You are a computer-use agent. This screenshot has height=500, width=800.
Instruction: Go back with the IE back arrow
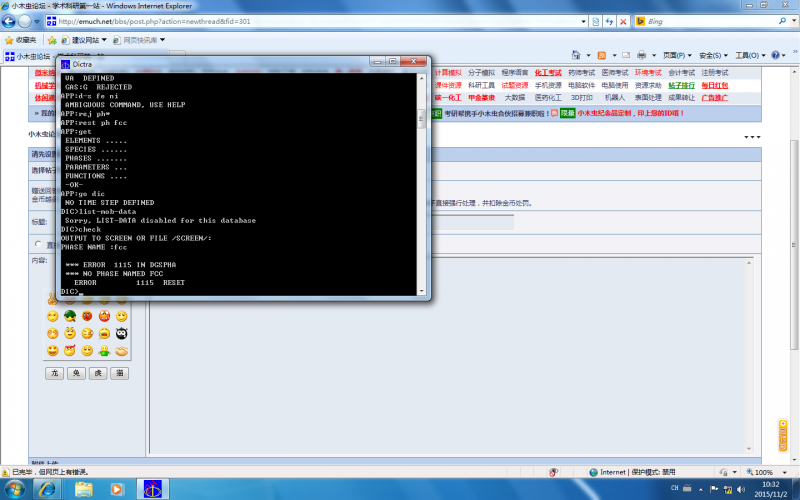9,21
